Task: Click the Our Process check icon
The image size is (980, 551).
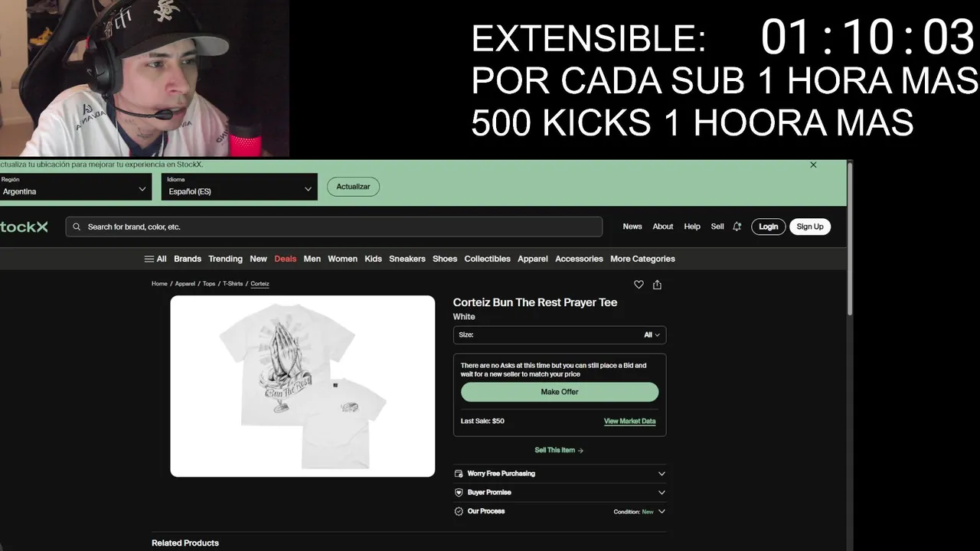Action: point(459,511)
